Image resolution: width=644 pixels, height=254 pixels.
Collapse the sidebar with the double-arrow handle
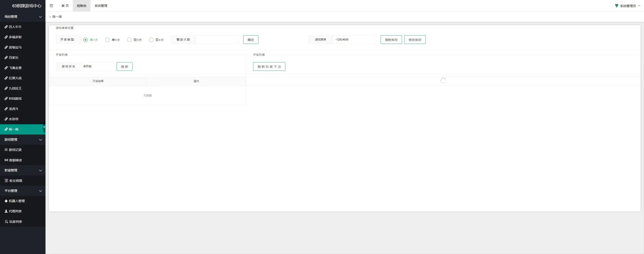[x=44, y=127]
